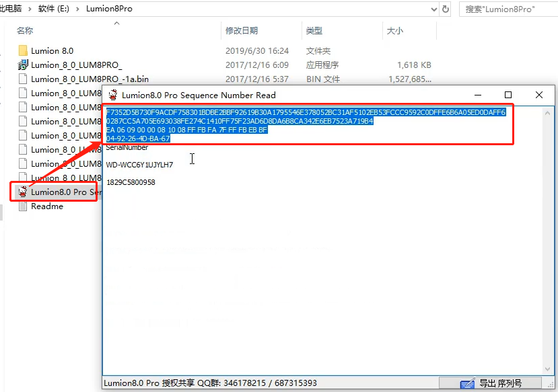This screenshot has height=392, width=558.
Task: Refresh the Lumion8Pro folder view
Action: point(446,9)
